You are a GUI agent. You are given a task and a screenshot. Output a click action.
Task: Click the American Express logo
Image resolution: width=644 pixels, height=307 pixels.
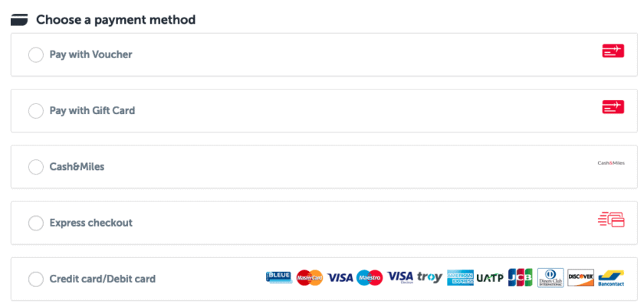[460, 277]
